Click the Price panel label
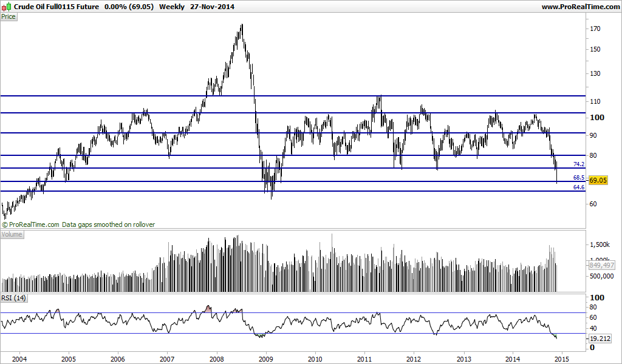The width and height of the screenshot is (622, 364). pos(9,16)
